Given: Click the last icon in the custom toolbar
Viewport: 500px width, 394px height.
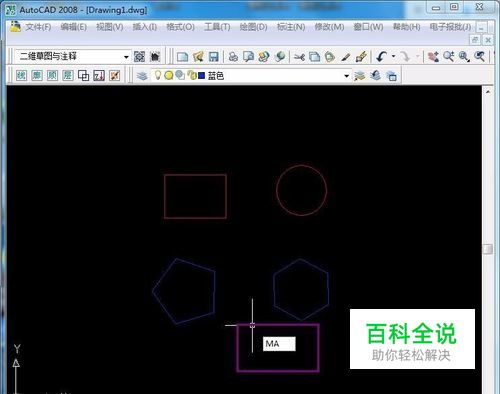Looking at the screenshot, I should click(x=115, y=76).
